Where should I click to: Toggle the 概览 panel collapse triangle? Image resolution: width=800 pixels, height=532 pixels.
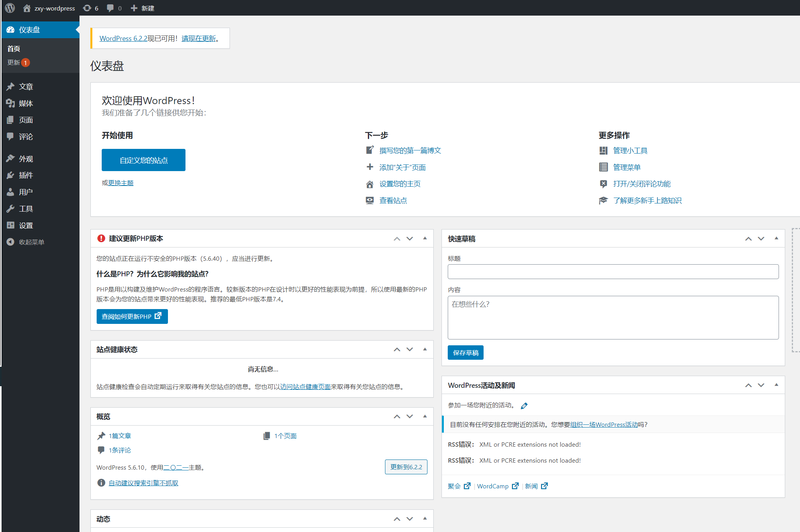[425, 416]
